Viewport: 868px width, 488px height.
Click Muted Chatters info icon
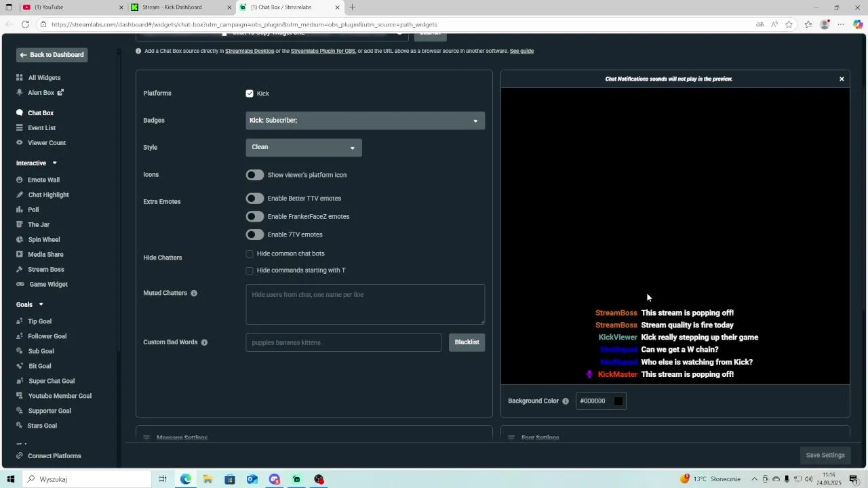(x=194, y=293)
